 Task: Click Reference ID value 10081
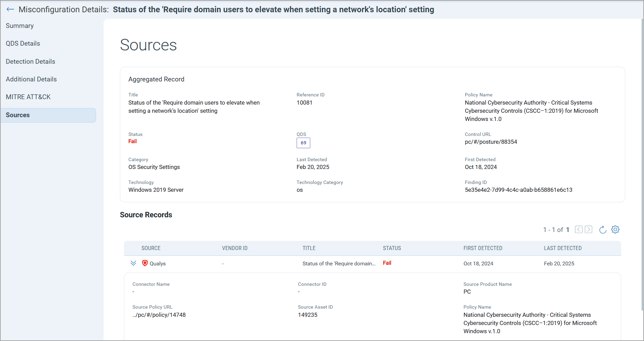304,103
